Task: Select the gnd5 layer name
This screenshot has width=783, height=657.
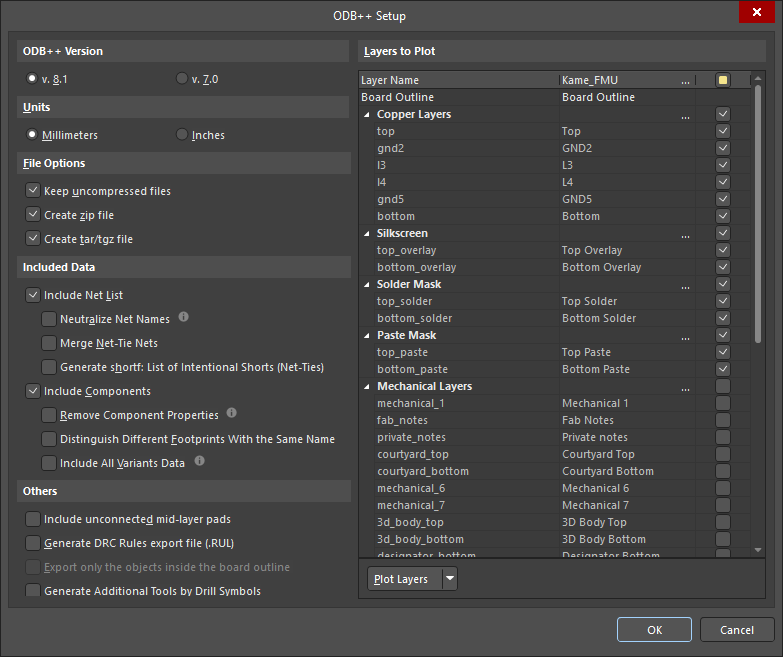Action: coord(391,199)
